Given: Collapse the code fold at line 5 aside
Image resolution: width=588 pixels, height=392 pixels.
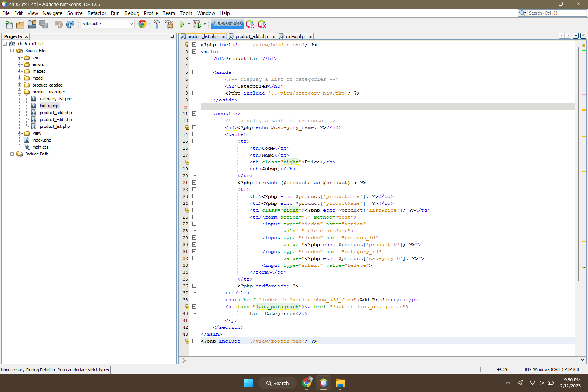Looking at the screenshot, I should (194, 72).
